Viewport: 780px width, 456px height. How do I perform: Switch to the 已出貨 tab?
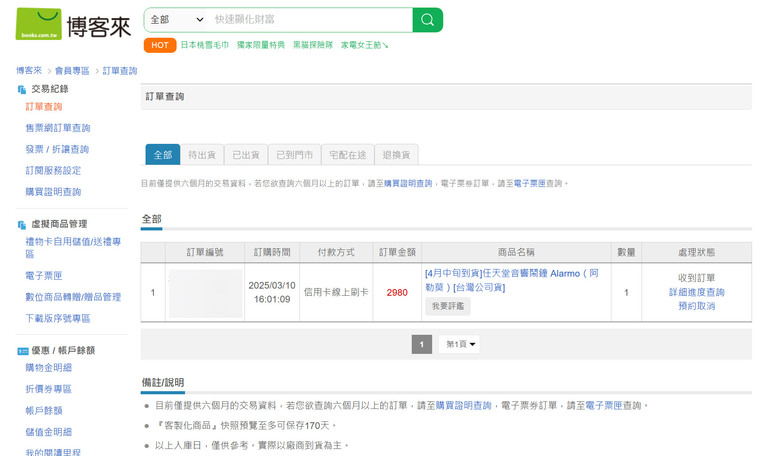(246, 155)
